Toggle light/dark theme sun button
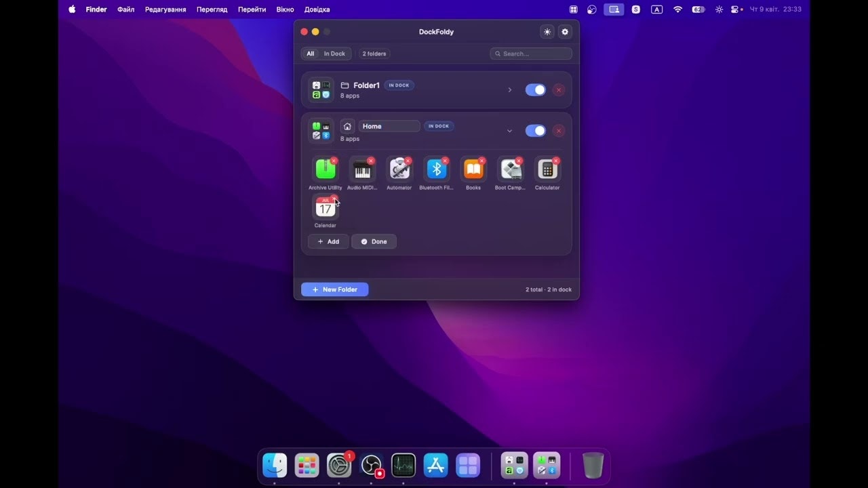Screen dimensions: 868x488 tap(547, 32)
